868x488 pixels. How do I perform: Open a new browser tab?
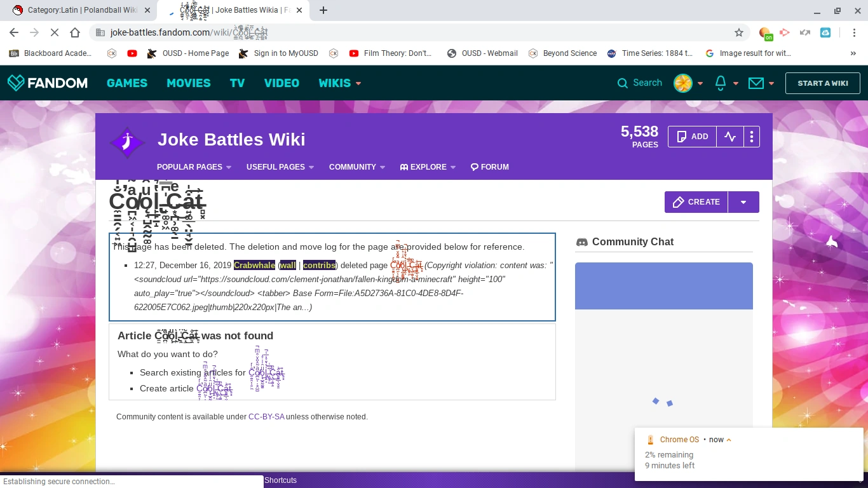click(x=323, y=10)
